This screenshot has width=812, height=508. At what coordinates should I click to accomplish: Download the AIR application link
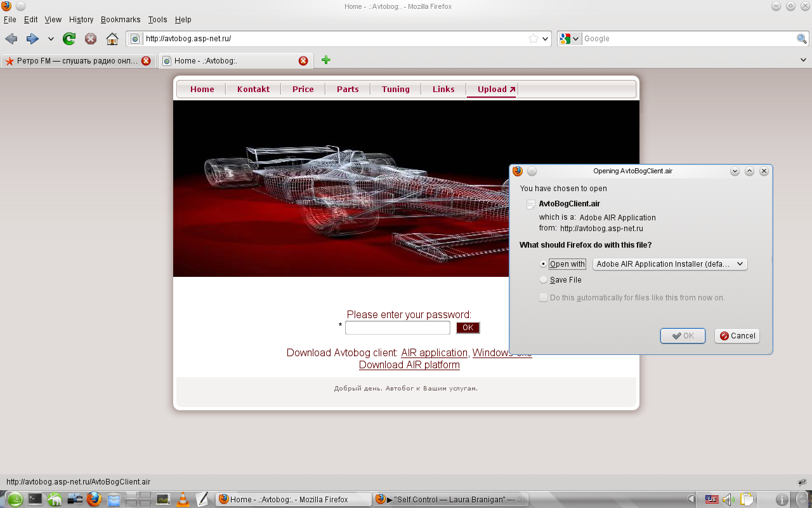pyautogui.click(x=434, y=352)
